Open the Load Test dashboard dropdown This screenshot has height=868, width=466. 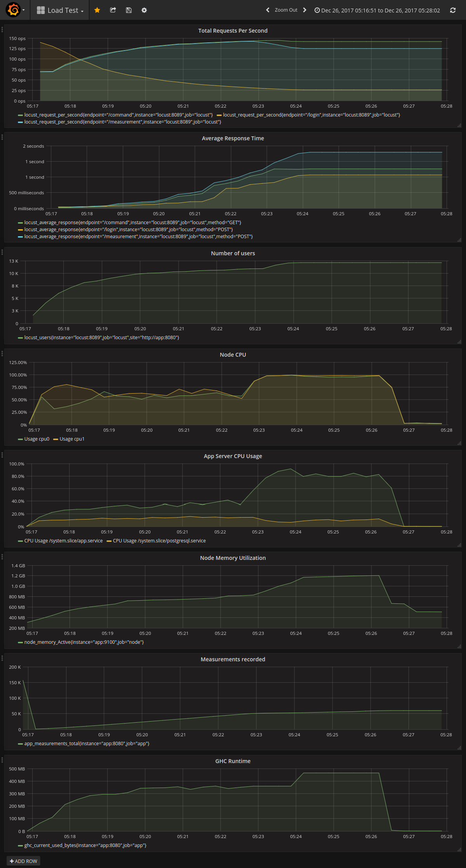[x=60, y=10]
